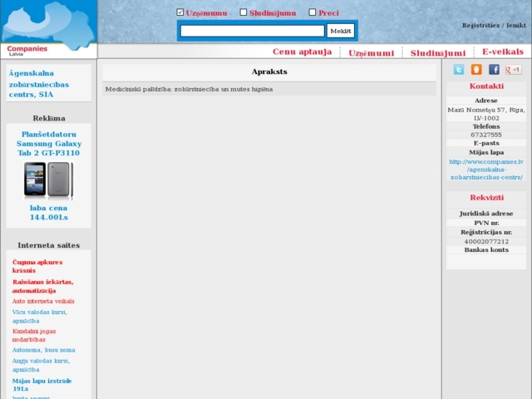The height and width of the screenshot is (399, 532).
Task: Uncheck the Uzņēmumu search checkbox
Action: point(180,12)
